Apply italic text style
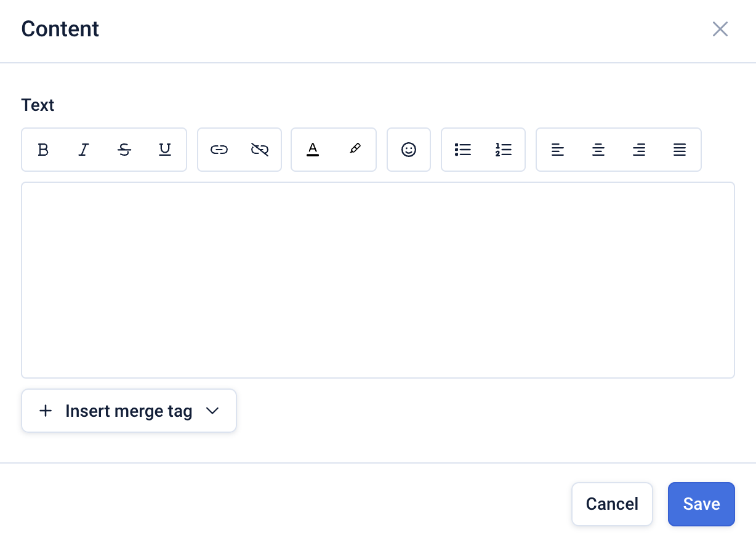This screenshot has height=543, width=756. pyautogui.click(x=84, y=150)
